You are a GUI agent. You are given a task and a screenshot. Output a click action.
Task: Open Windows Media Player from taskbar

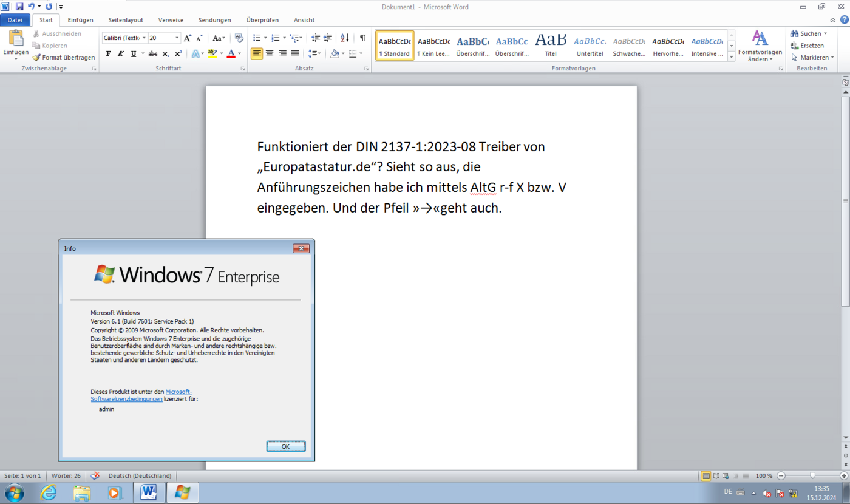[115, 492]
